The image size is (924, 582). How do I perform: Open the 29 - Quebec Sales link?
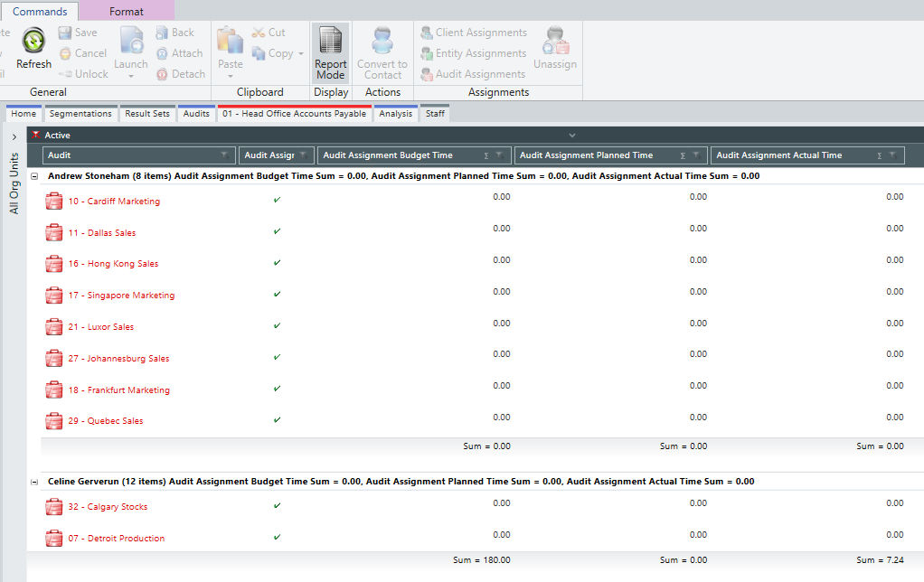pos(106,420)
